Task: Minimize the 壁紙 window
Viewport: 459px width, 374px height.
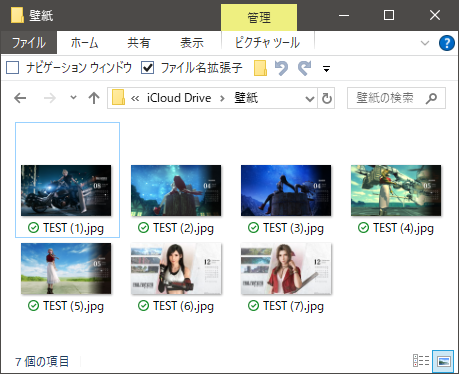Action: click(344, 15)
